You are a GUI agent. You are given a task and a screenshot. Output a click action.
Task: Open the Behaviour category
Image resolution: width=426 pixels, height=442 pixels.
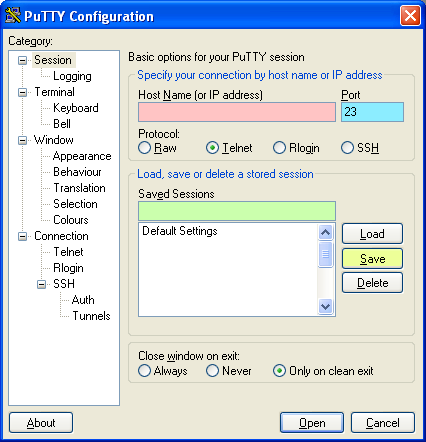pyautogui.click(x=77, y=172)
